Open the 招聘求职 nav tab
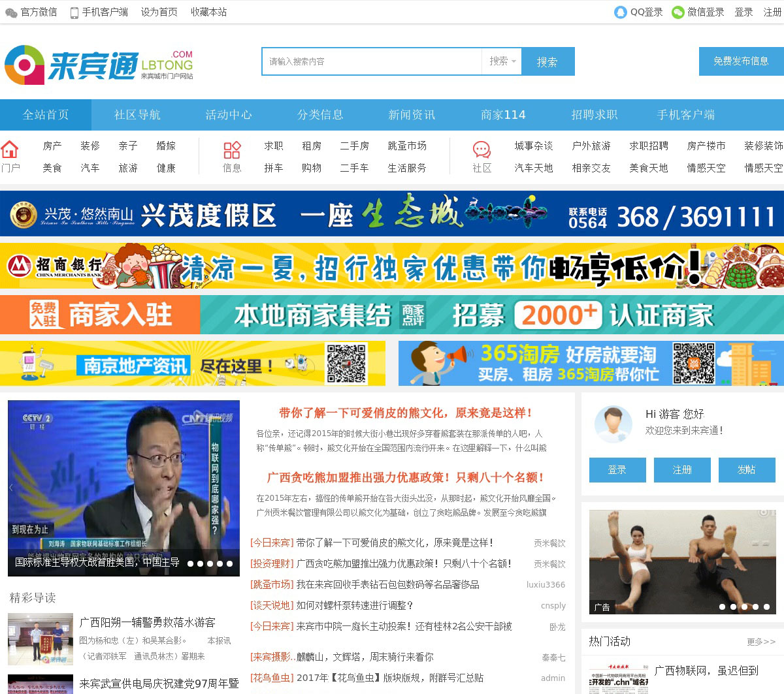 595,115
